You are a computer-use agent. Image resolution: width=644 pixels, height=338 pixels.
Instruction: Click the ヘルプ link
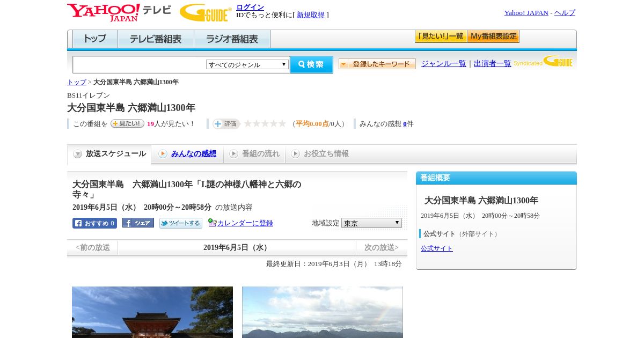point(565,13)
